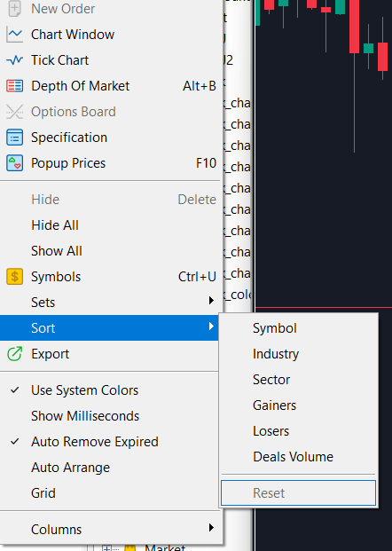Image resolution: width=392 pixels, height=551 pixels.
Task: Expand the Sets submenu arrow
Action: 211,301
